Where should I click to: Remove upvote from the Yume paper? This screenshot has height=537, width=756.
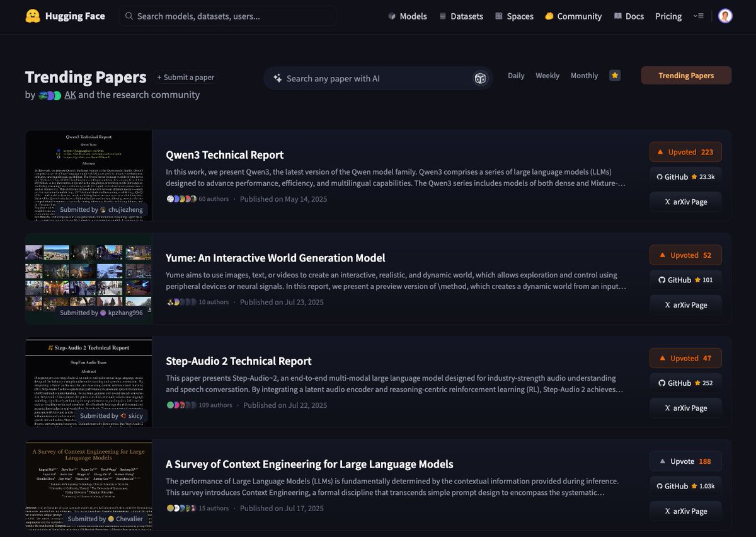tap(685, 255)
